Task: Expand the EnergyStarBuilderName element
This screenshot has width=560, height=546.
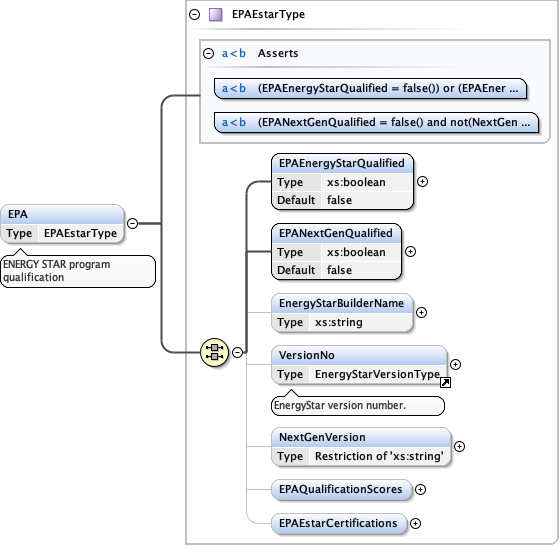Action: 421,312
